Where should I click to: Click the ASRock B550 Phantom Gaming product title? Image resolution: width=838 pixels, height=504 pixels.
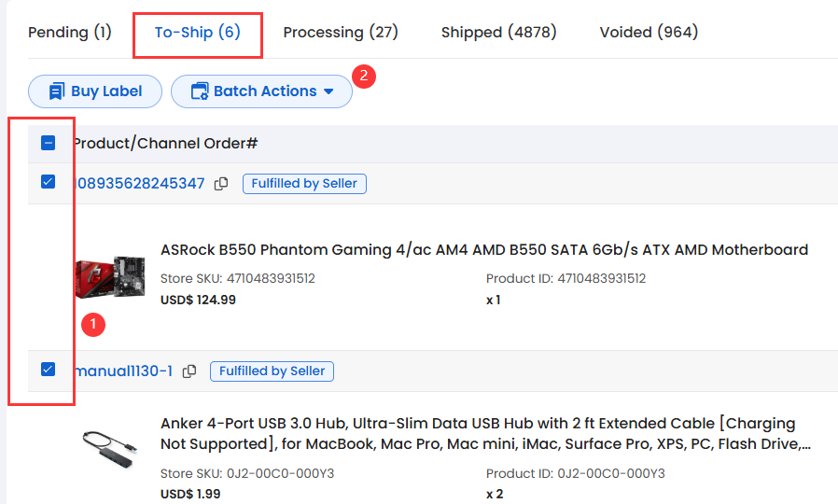tap(484, 249)
